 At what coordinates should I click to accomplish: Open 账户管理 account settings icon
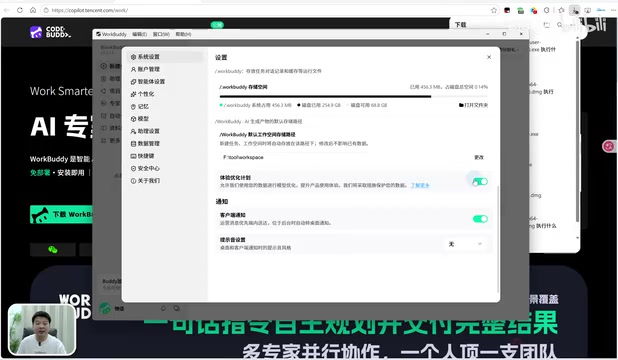[x=133, y=69]
